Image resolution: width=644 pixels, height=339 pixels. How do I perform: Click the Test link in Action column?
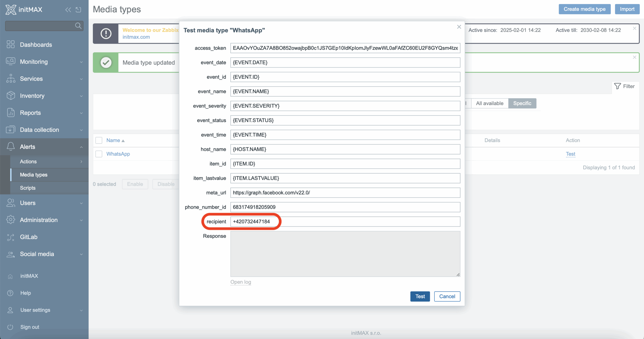570,154
